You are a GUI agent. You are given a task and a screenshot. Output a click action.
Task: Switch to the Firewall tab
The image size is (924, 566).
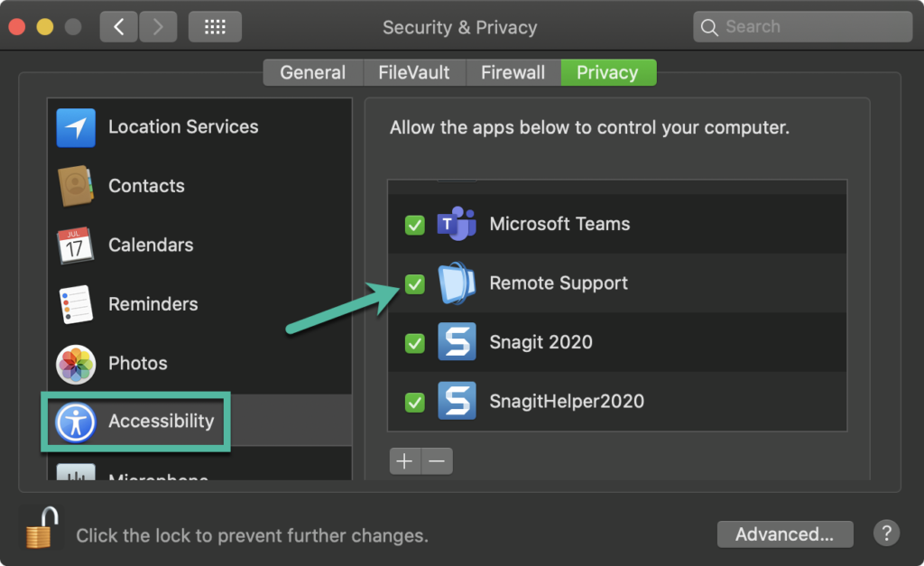point(512,72)
